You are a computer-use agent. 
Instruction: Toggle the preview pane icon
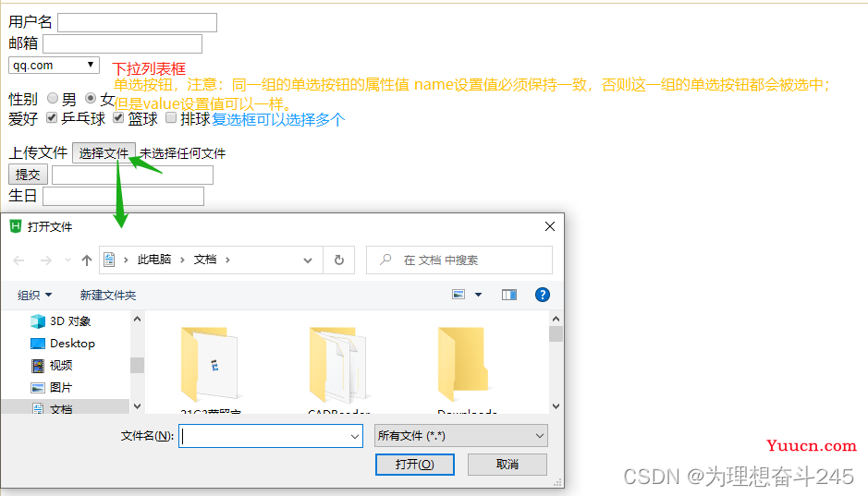509,295
